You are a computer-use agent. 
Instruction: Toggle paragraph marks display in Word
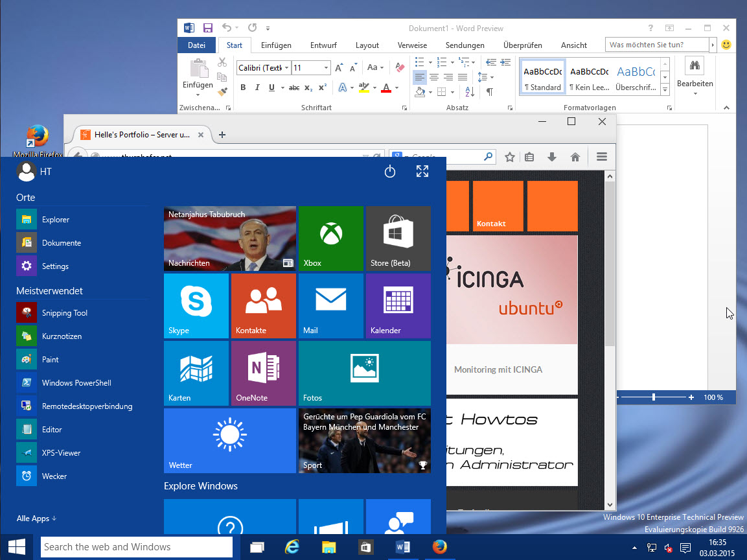489,91
